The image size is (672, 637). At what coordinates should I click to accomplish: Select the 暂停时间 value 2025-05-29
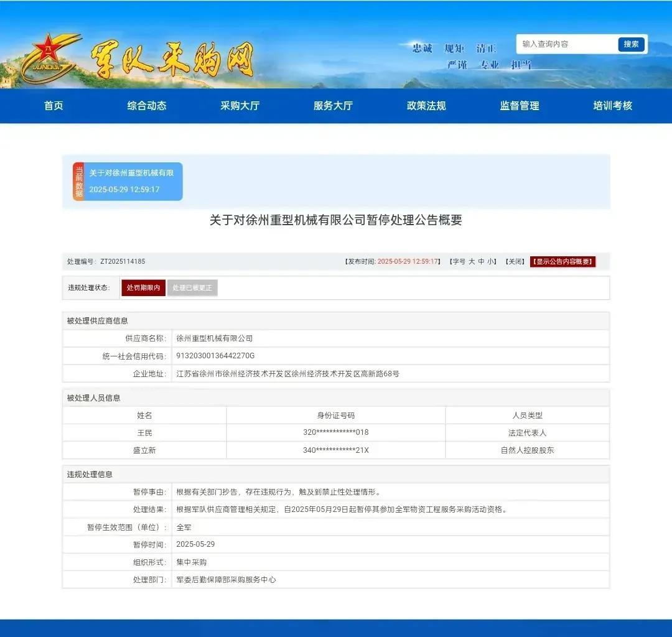(195, 544)
